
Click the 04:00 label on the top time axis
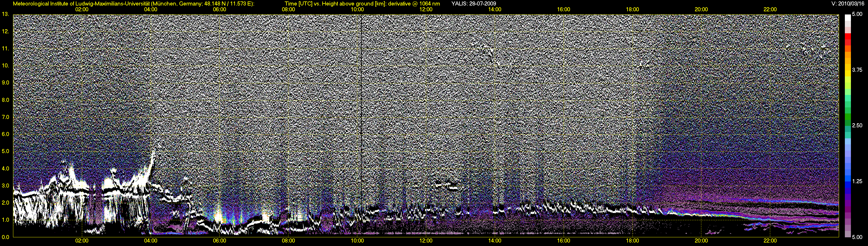coord(151,10)
